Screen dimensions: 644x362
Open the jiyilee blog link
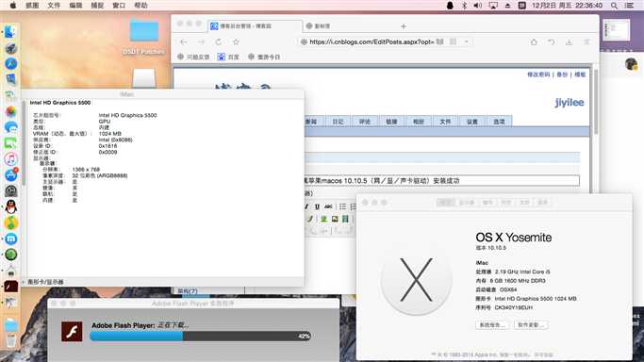coord(570,103)
